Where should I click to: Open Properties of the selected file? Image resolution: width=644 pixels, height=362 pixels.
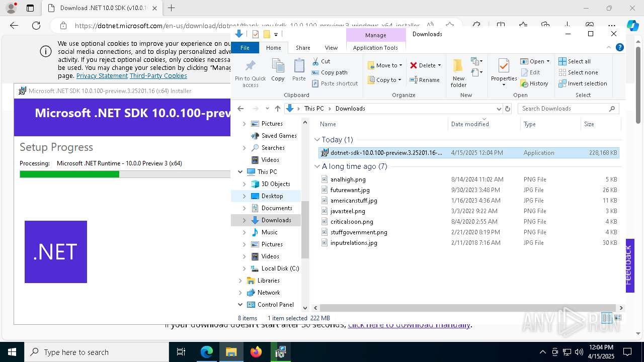point(504,73)
